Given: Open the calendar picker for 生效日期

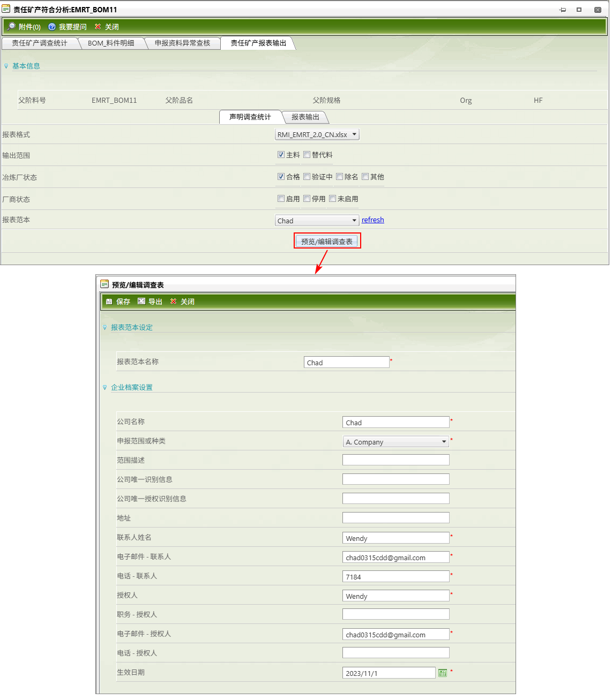Looking at the screenshot, I should click(443, 673).
